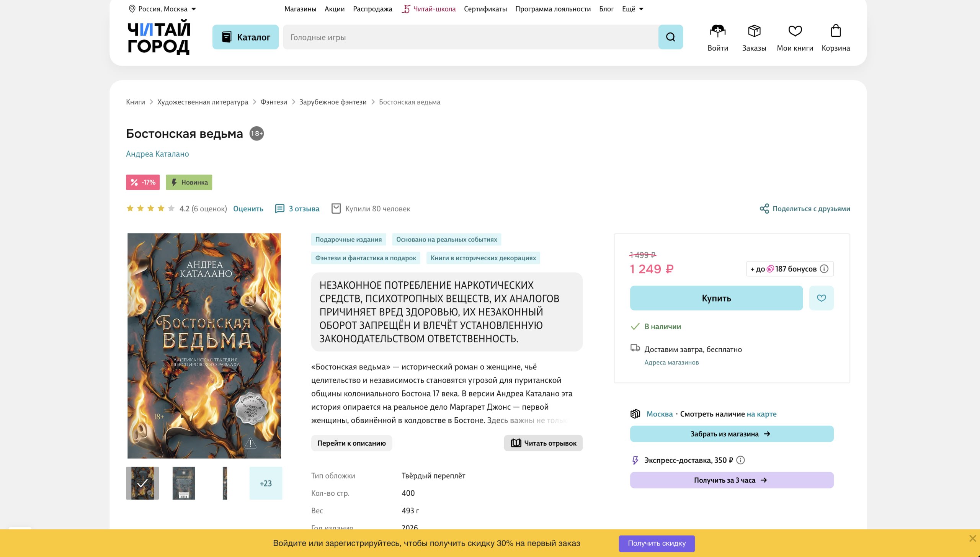Click the Новинка badge

[x=189, y=182]
